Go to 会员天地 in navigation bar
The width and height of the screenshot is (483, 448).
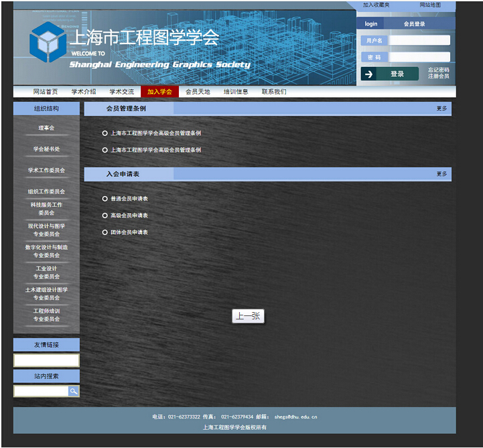[198, 92]
